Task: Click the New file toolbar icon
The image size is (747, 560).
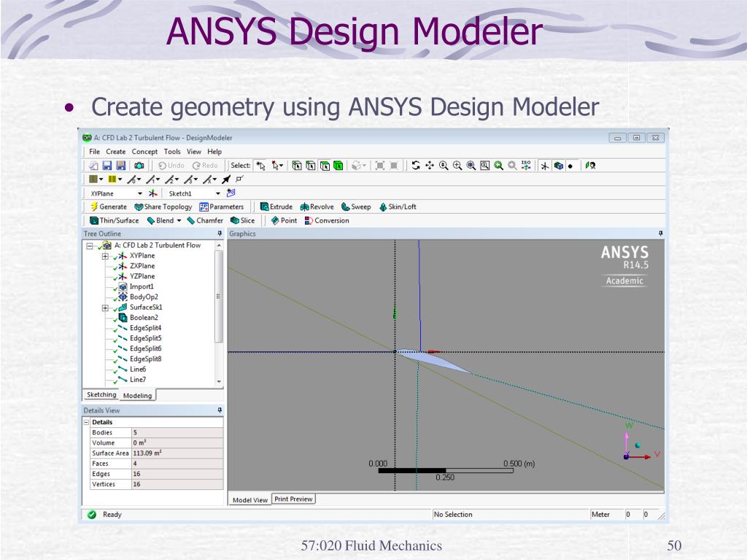Action: pos(93,166)
